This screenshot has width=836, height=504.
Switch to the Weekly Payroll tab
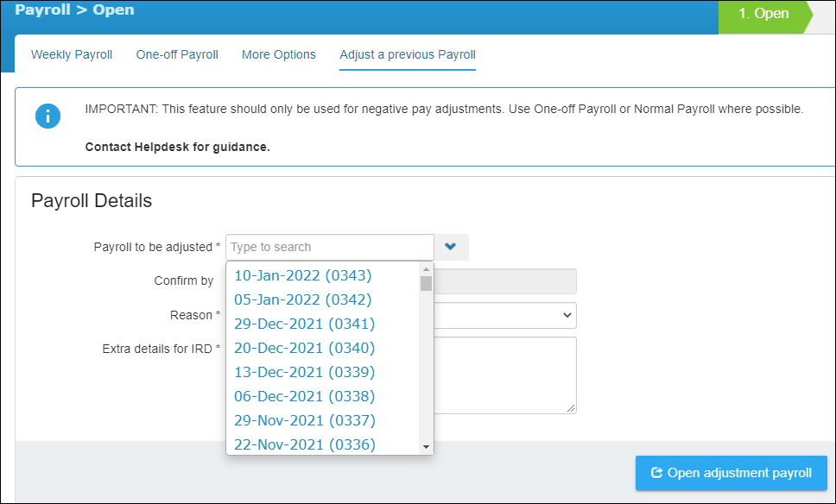(x=72, y=54)
